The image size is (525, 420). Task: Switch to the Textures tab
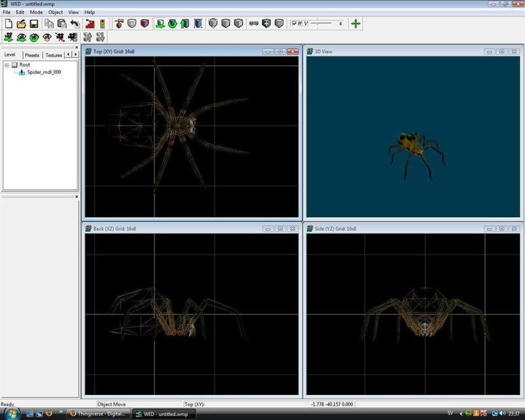[x=53, y=55]
